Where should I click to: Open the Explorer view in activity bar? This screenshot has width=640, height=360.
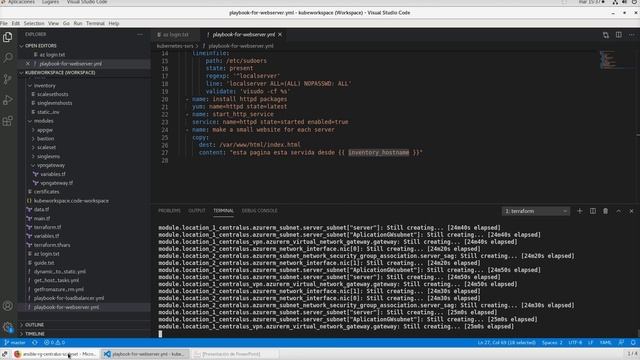tap(8, 37)
